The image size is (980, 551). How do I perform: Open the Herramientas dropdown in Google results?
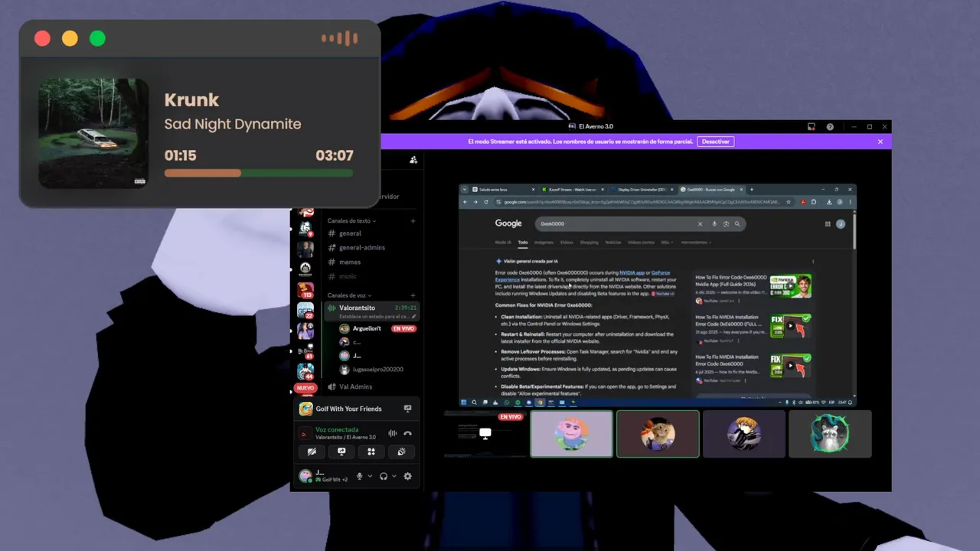(x=695, y=242)
